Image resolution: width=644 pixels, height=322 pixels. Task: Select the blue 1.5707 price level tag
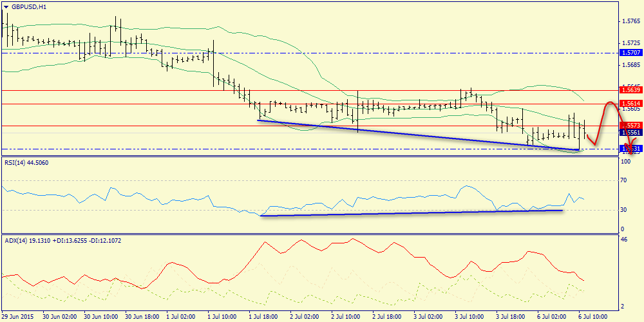coord(629,53)
